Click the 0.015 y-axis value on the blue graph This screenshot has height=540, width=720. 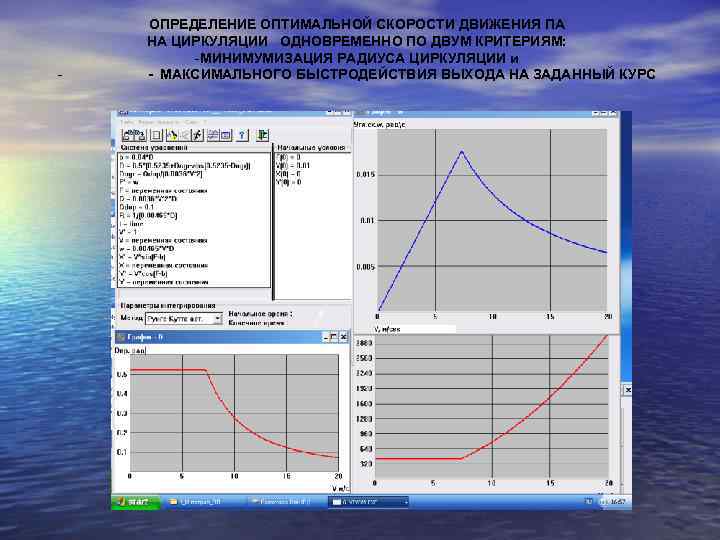(366, 174)
